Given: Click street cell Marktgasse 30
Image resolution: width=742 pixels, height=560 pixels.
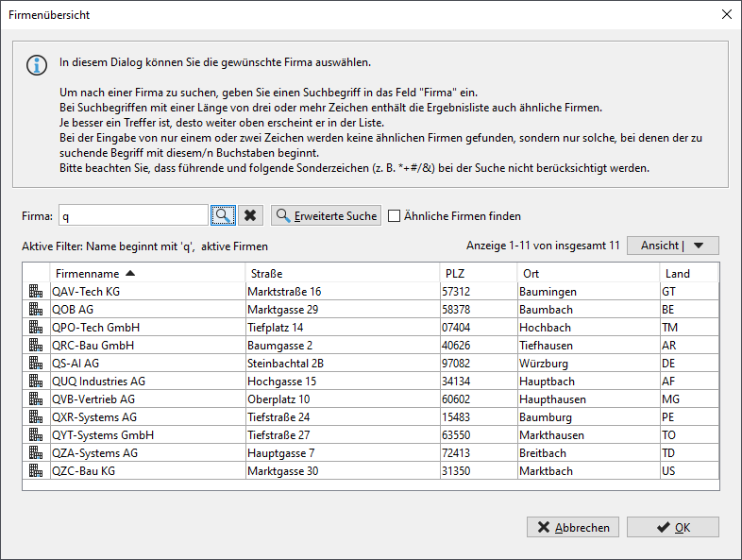Looking at the screenshot, I should coord(343,471).
